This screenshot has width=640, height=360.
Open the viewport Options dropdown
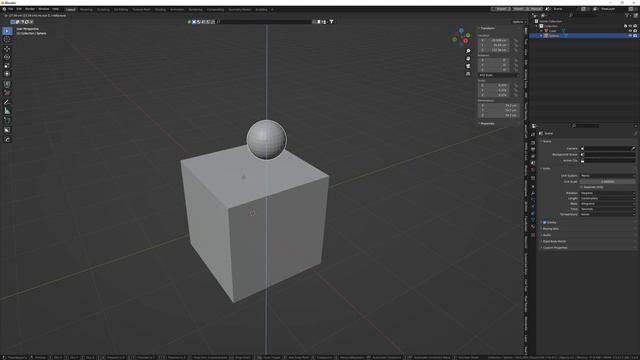(x=518, y=22)
